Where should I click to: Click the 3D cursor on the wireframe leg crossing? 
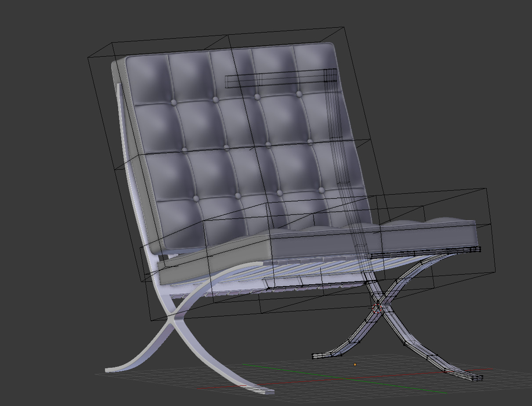377,308
